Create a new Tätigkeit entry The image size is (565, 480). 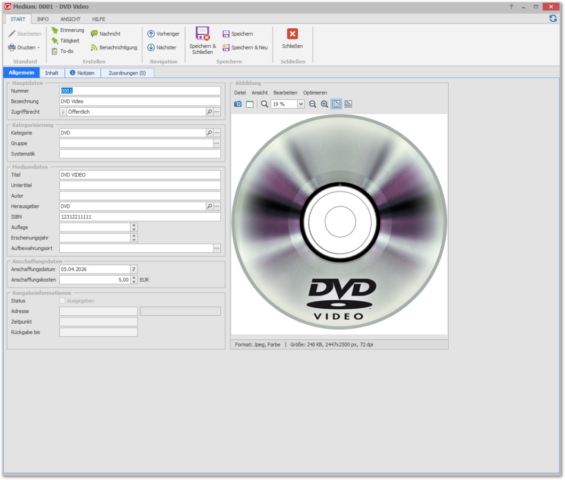click(65, 40)
